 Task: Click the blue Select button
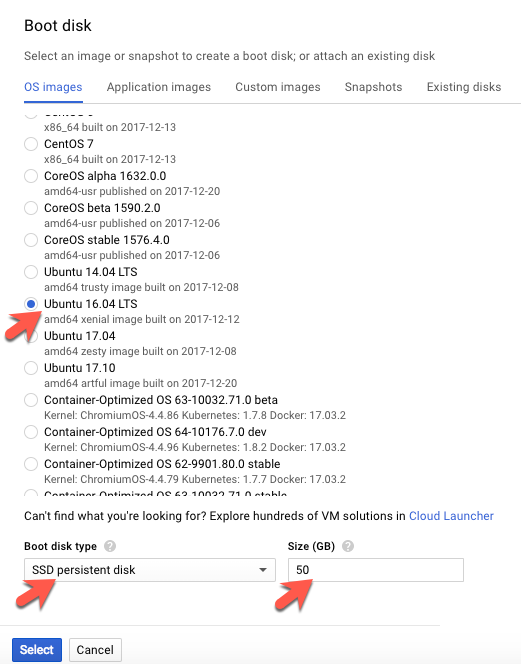[37, 650]
